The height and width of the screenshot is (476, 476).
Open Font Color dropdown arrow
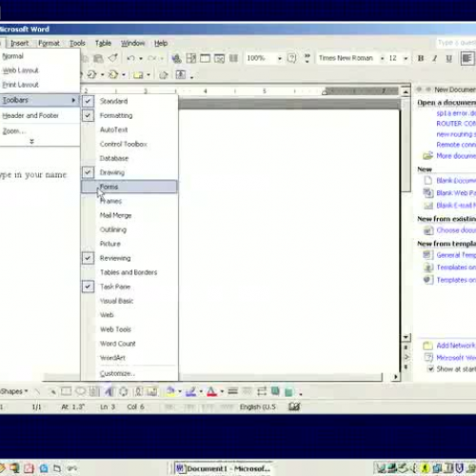222,391
